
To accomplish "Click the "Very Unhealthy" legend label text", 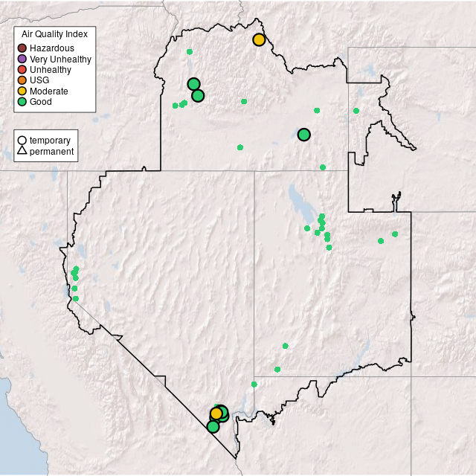I will pyautogui.click(x=60, y=59).
